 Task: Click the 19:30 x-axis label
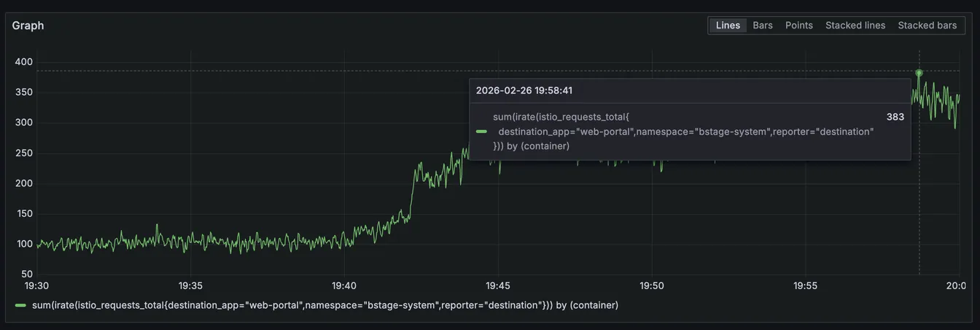36,285
